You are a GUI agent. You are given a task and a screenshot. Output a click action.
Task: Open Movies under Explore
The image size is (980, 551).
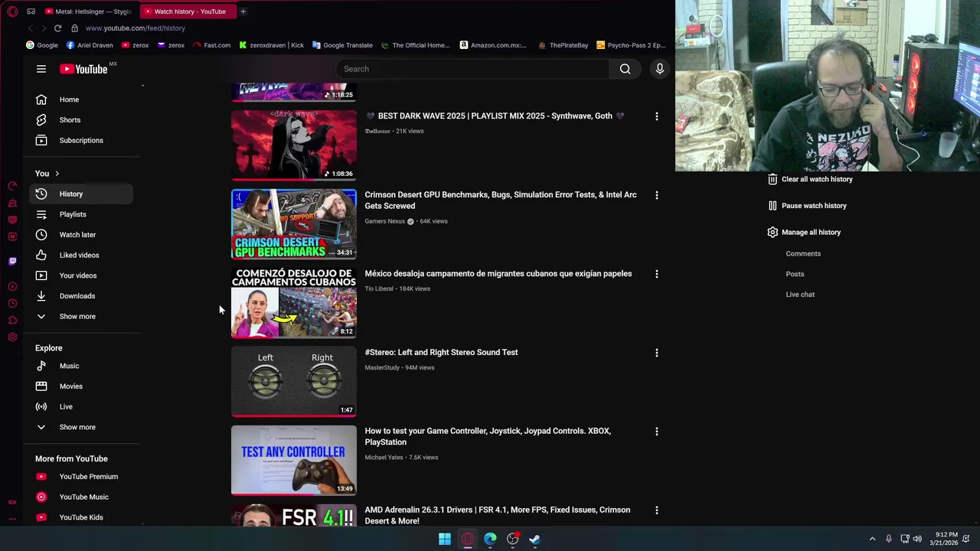(x=81, y=386)
